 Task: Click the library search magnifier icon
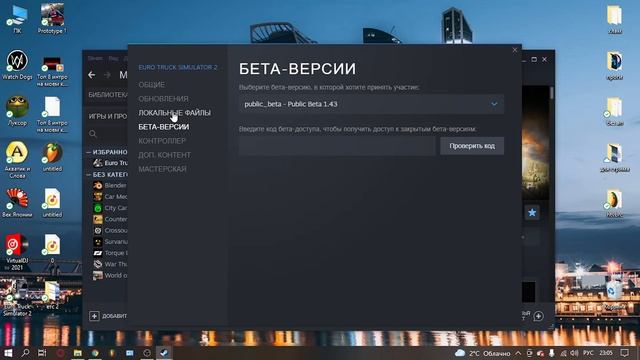coord(93,133)
